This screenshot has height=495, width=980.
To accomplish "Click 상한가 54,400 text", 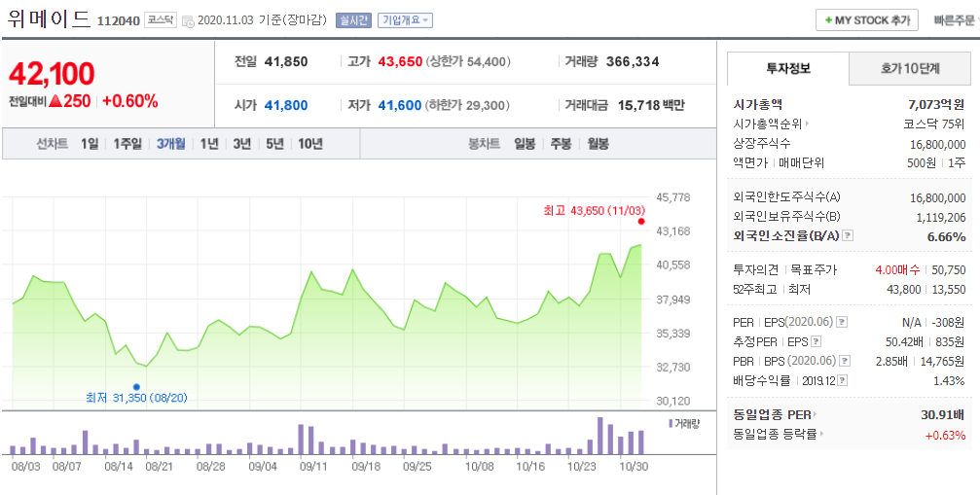I will click(x=469, y=62).
